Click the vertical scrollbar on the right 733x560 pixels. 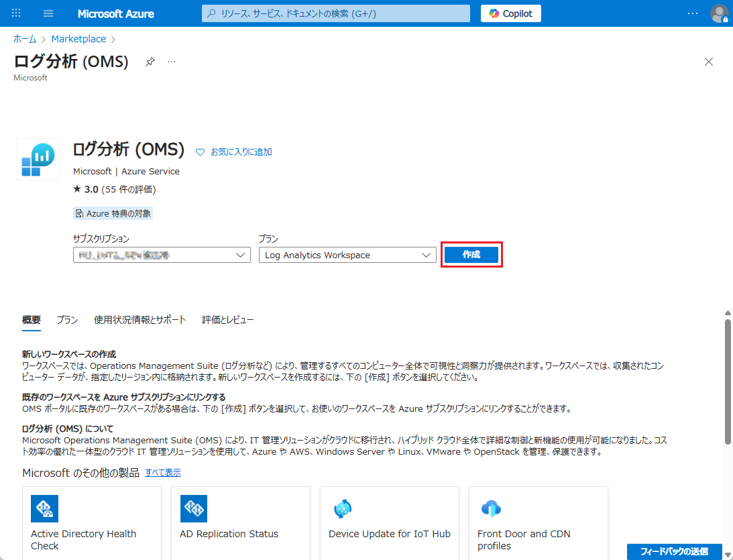[728, 381]
